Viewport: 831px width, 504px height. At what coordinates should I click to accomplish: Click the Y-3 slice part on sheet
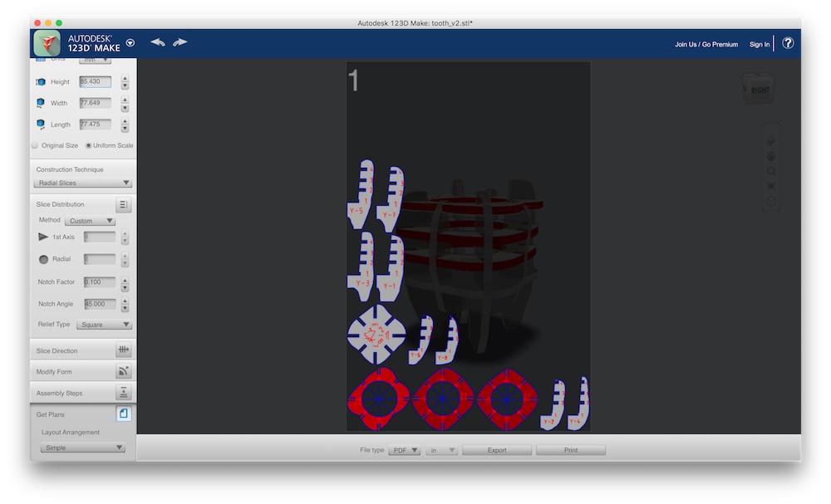tap(361, 267)
